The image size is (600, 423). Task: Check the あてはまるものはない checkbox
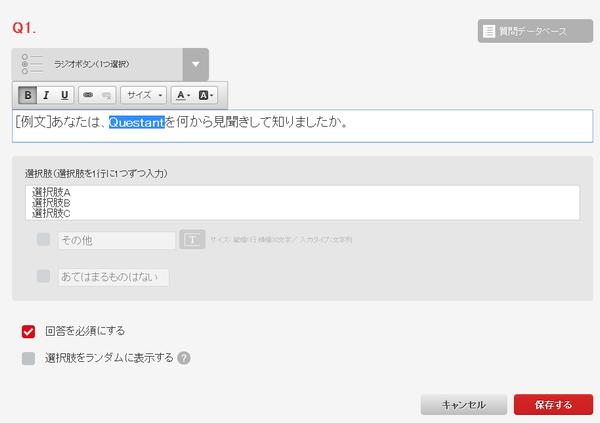[x=43, y=277]
